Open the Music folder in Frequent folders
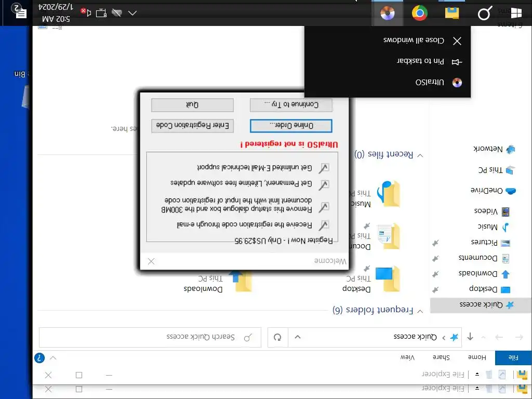 pyautogui.click(x=376, y=194)
